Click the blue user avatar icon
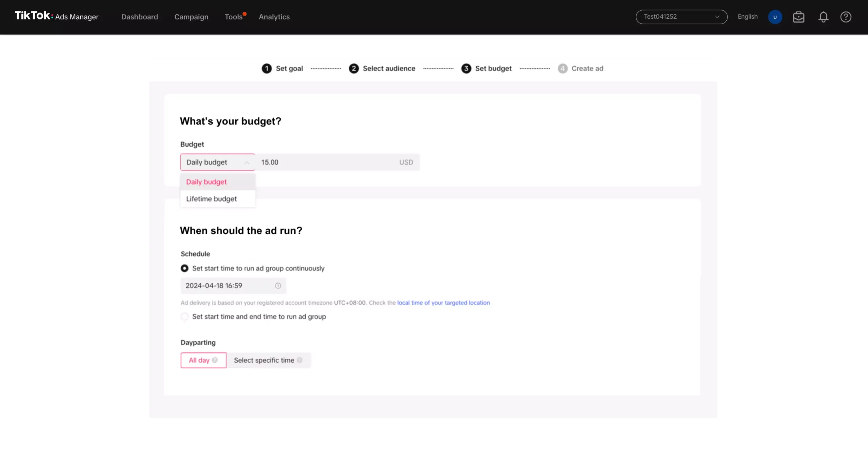Screen dimensions: 868x451 pos(775,17)
